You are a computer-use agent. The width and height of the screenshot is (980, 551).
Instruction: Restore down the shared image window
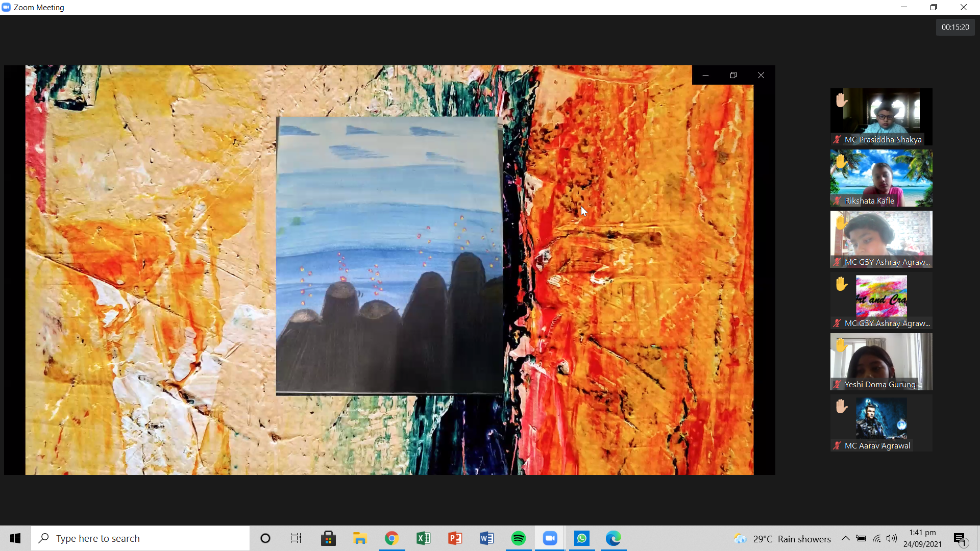(x=733, y=75)
